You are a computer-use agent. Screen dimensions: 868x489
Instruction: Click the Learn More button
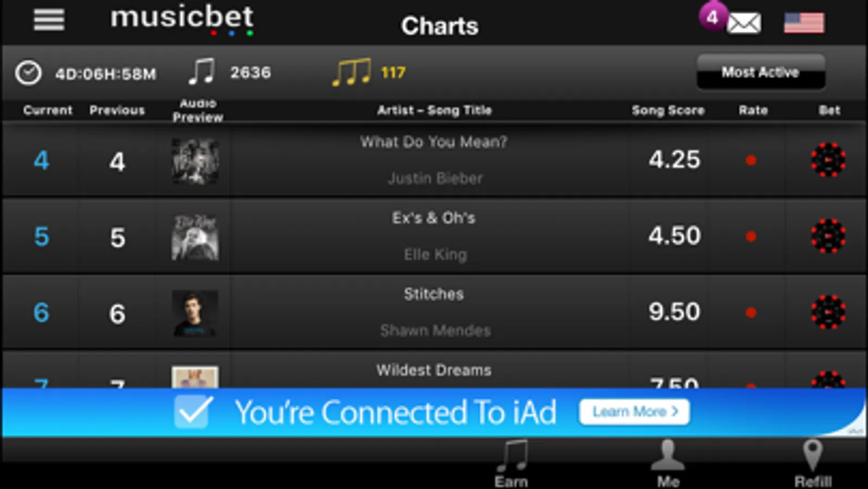(635, 412)
